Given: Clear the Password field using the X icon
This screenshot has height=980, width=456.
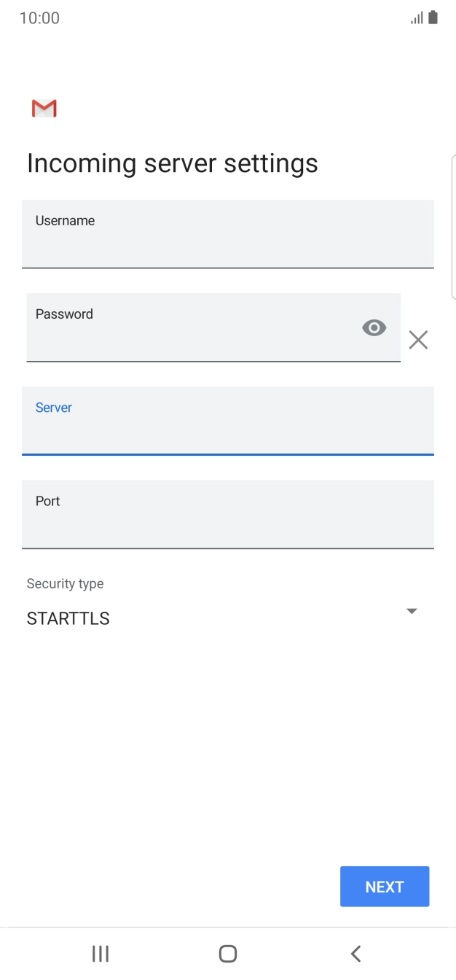Looking at the screenshot, I should pyautogui.click(x=418, y=339).
